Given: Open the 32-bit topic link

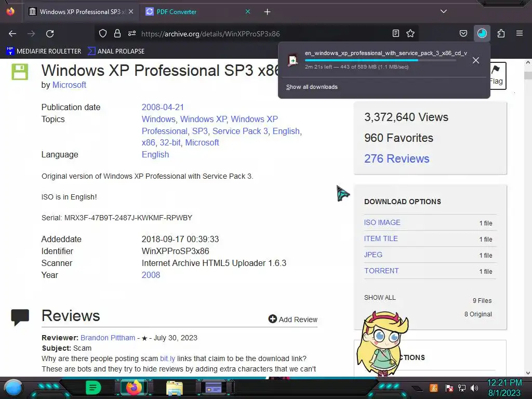Looking at the screenshot, I should point(170,142).
